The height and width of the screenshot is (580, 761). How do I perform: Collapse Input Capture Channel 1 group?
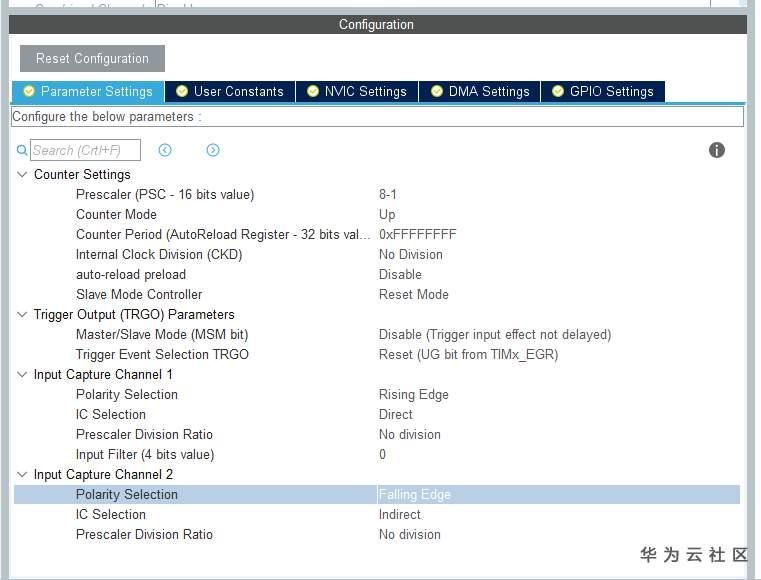22,374
